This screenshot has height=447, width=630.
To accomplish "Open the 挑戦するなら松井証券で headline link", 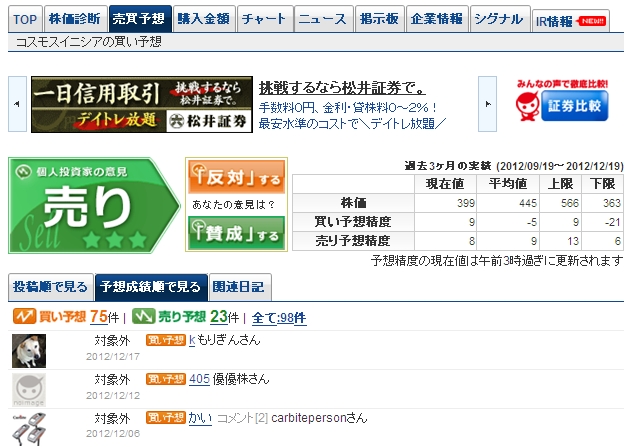I will (342, 88).
